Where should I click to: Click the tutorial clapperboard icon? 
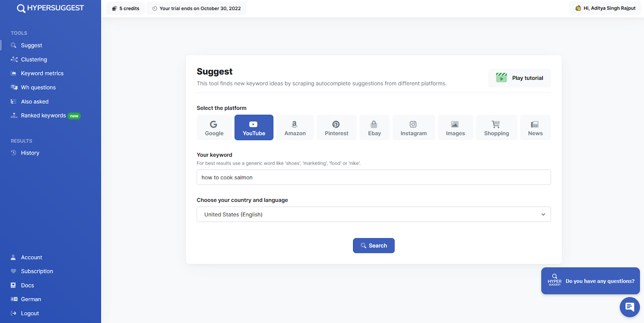tap(502, 77)
